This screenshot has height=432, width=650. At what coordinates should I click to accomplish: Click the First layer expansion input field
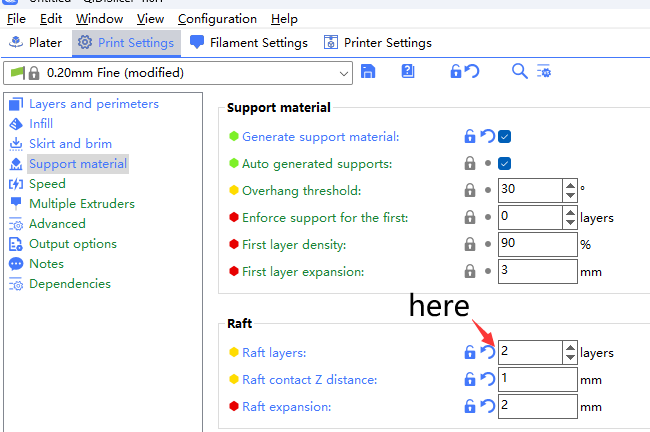point(536,271)
